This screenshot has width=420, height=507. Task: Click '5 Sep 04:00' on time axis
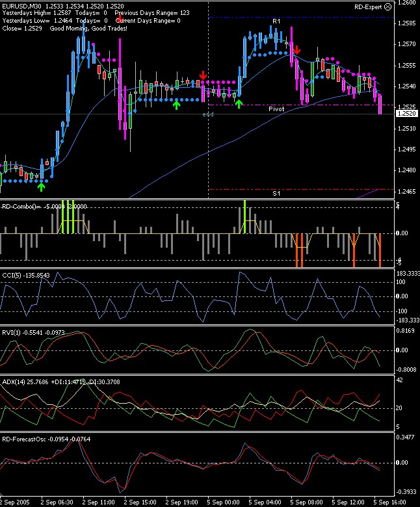click(x=265, y=502)
